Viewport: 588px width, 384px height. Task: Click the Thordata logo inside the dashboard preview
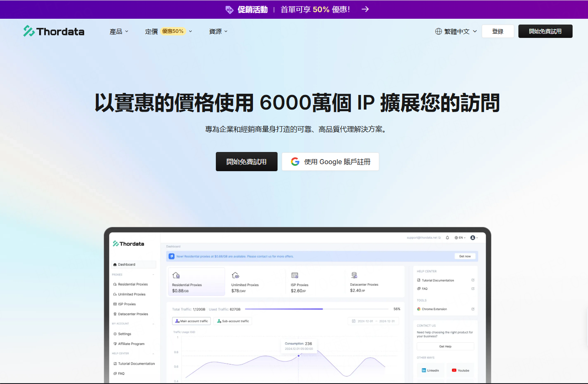tap(128, 244)
